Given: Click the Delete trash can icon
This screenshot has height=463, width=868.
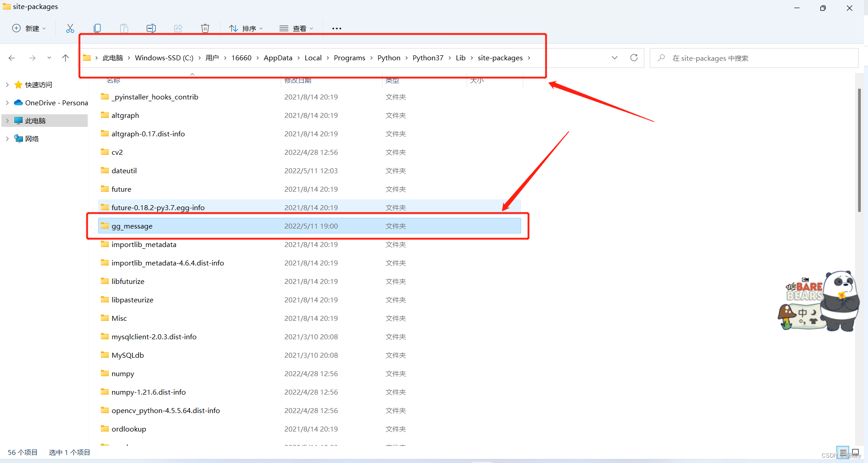Looking at the screenshot, I should point(205,28).
